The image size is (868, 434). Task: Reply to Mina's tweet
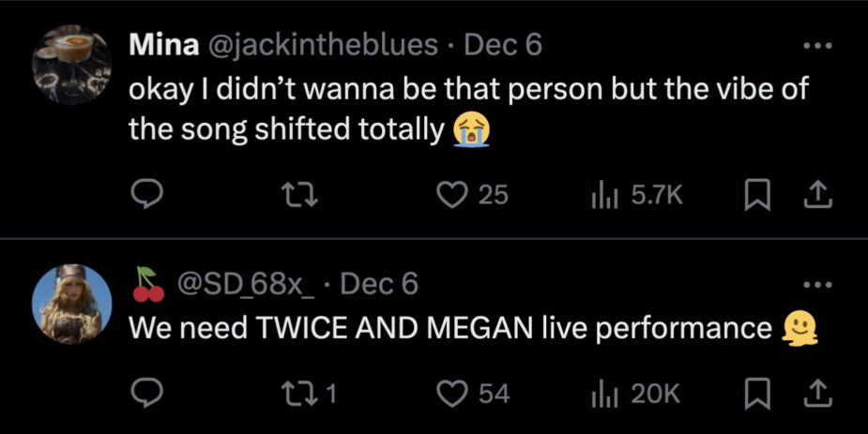coord(146,194)
